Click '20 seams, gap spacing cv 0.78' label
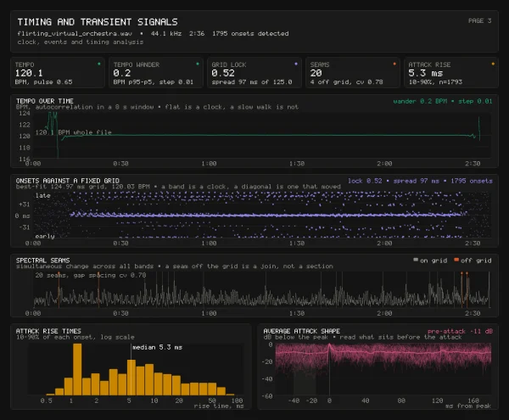Screen dimensions: 509x420 (91, 275)
